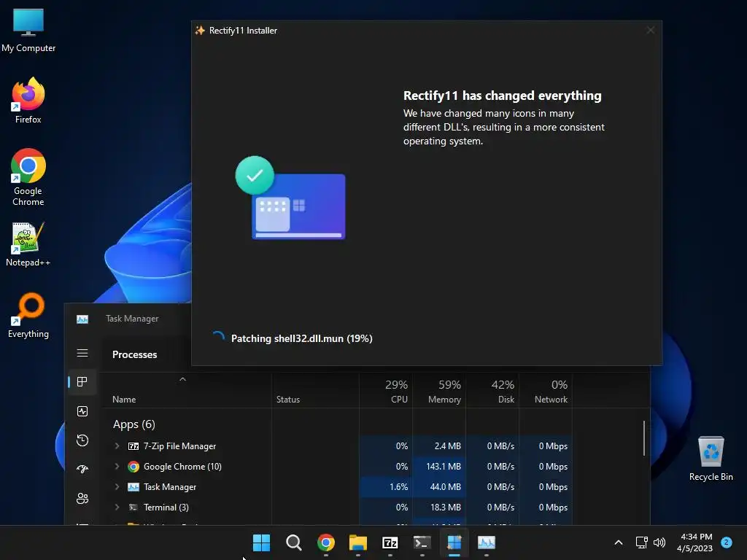Open App history in Task Manager sidebar
The width and height of the screenshot is (747, 560).
(82, 440)
